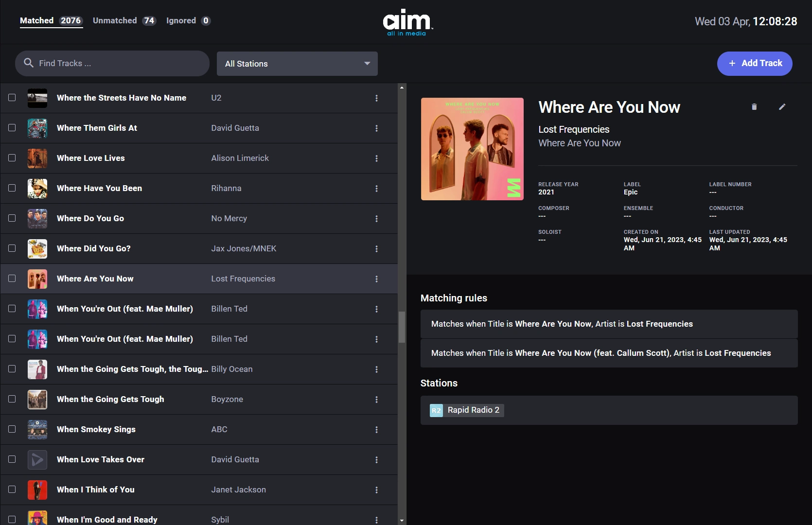
Task: Edit track details with pencil icon
Action: pos(782,107)
